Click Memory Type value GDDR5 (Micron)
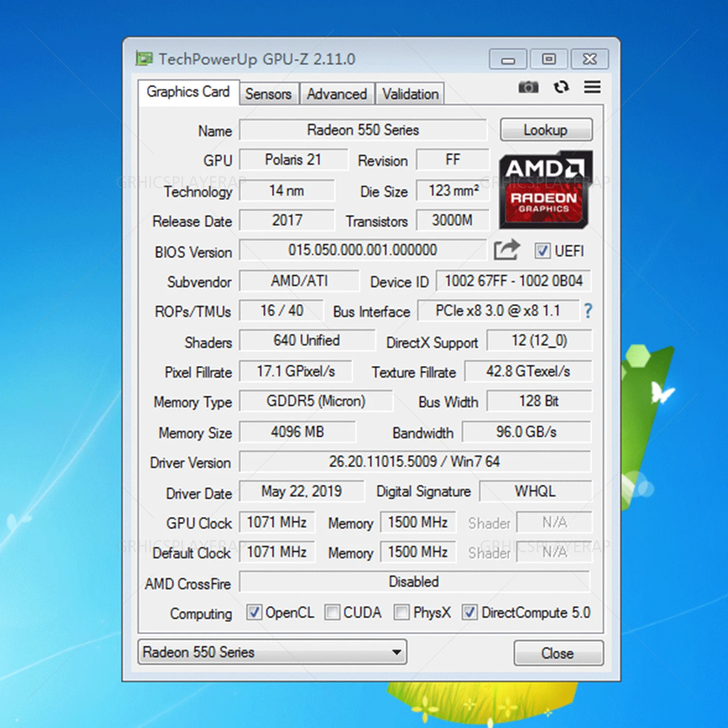Image resolution: width=728 pixels, height=728 pixels. [x=316, y=401]
